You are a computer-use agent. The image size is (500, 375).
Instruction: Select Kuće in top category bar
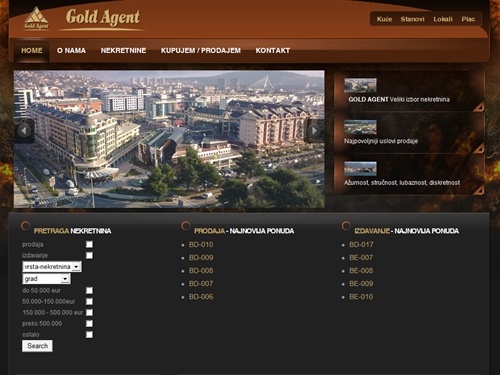[x=384, y=19]
